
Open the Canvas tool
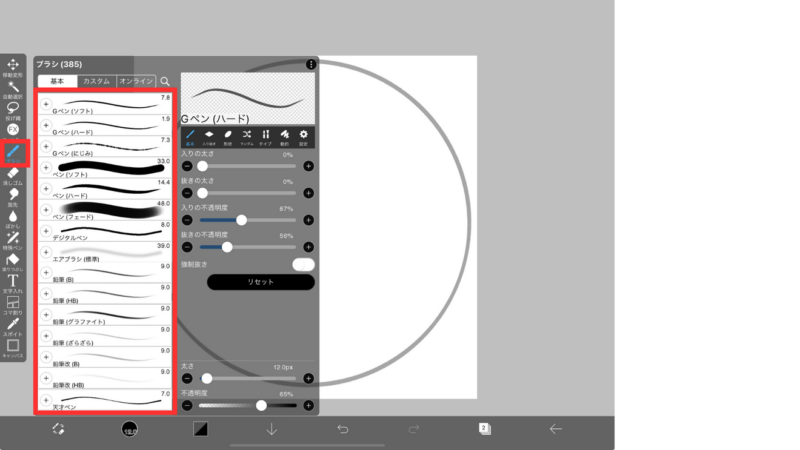point(13,347)
